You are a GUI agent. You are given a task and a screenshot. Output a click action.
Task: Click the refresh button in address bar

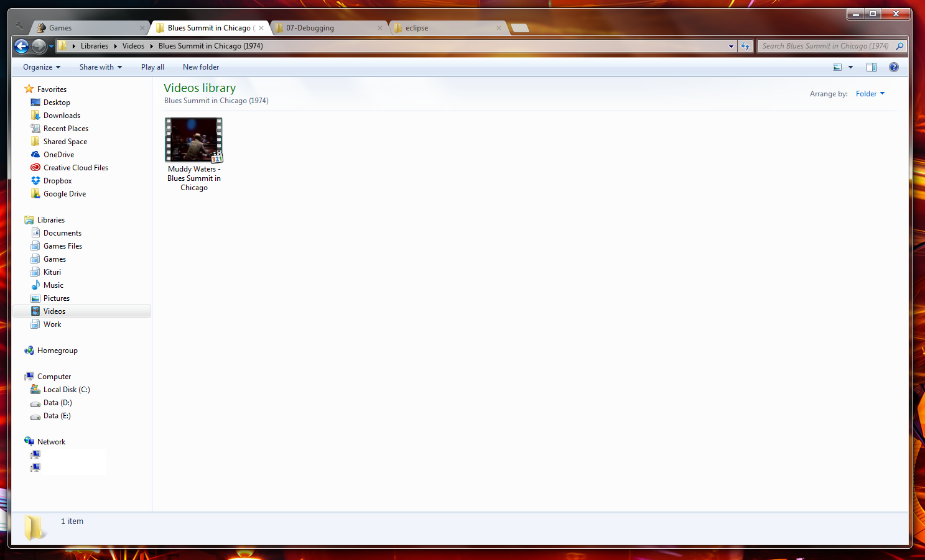[x=745, y=46]
